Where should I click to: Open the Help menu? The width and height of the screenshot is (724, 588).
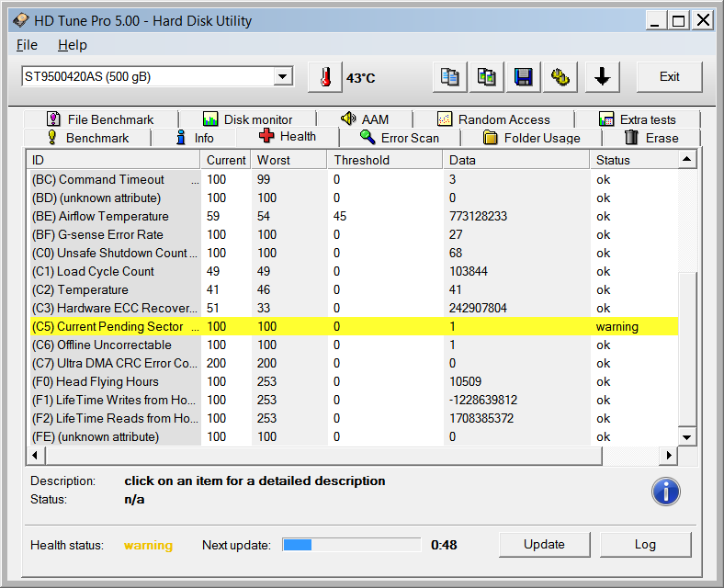coord(73,45)
